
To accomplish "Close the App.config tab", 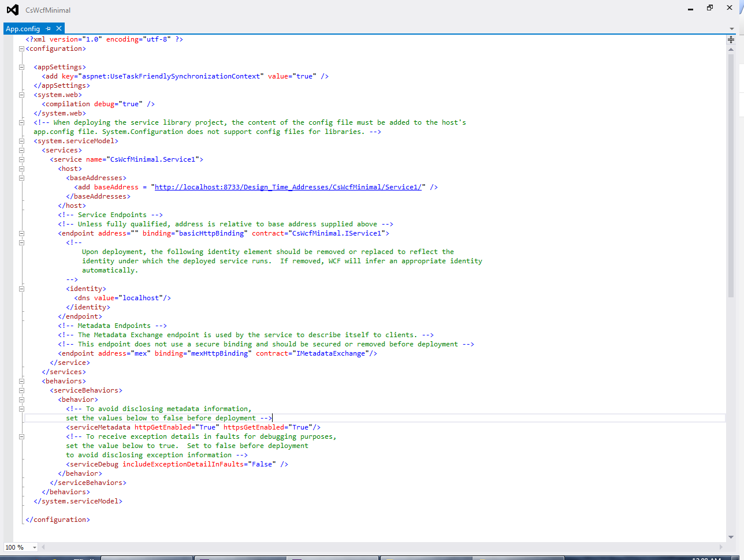I will 58,28.
